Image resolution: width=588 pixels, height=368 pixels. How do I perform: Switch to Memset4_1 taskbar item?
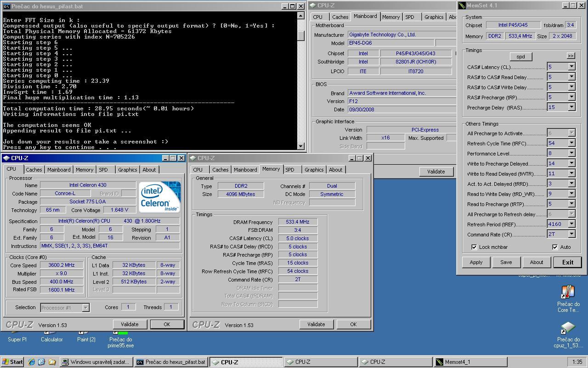point(471,362)
